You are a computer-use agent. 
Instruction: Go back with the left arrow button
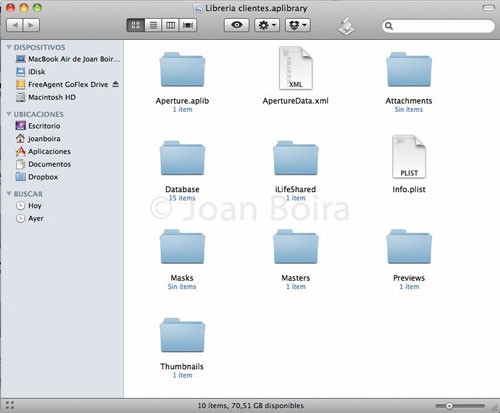(15, 25)
